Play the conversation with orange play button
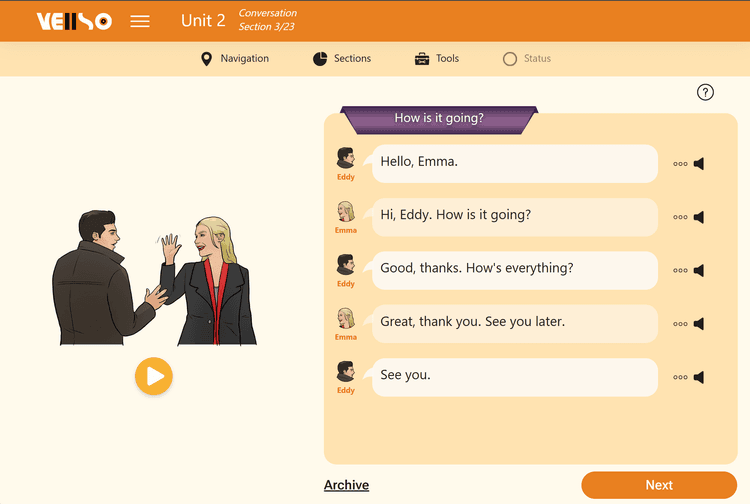The width and height of the screenshot is (750, 504). point(154,376)
